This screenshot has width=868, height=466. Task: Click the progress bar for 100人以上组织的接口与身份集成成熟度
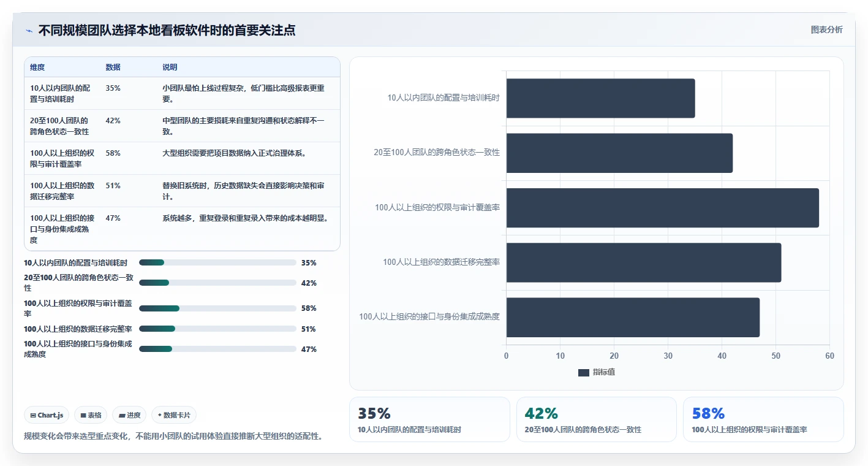tap(217, 349)
